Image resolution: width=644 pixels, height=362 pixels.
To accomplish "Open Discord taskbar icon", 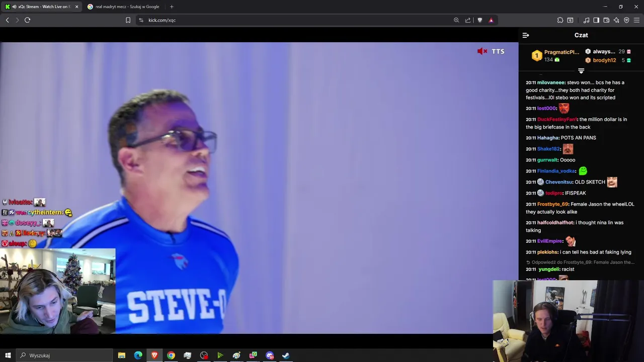I will coord(270,355).
